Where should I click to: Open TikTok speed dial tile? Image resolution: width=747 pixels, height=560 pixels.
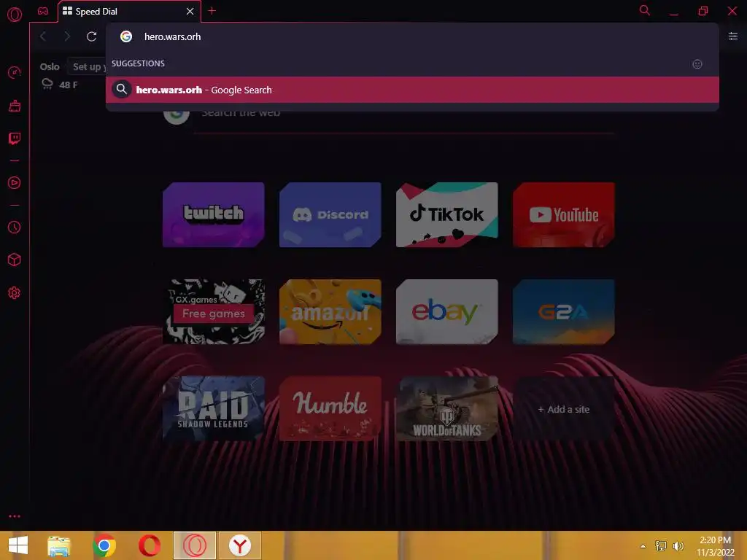(x=447, y=215)
